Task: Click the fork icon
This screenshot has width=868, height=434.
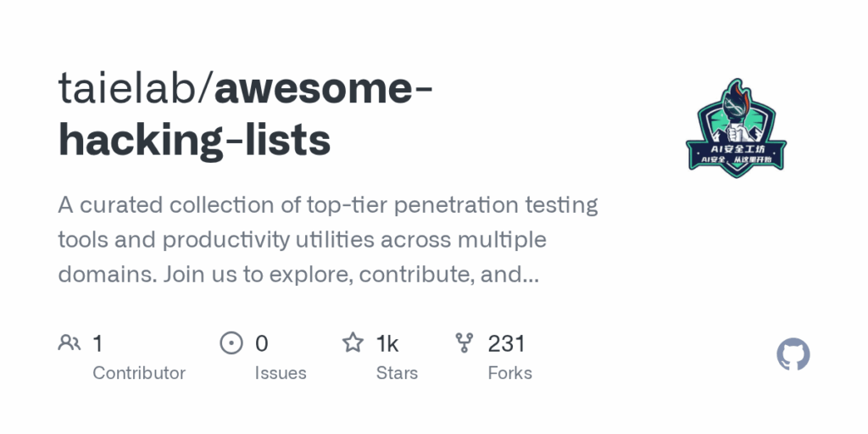Action: click(464, 342)
